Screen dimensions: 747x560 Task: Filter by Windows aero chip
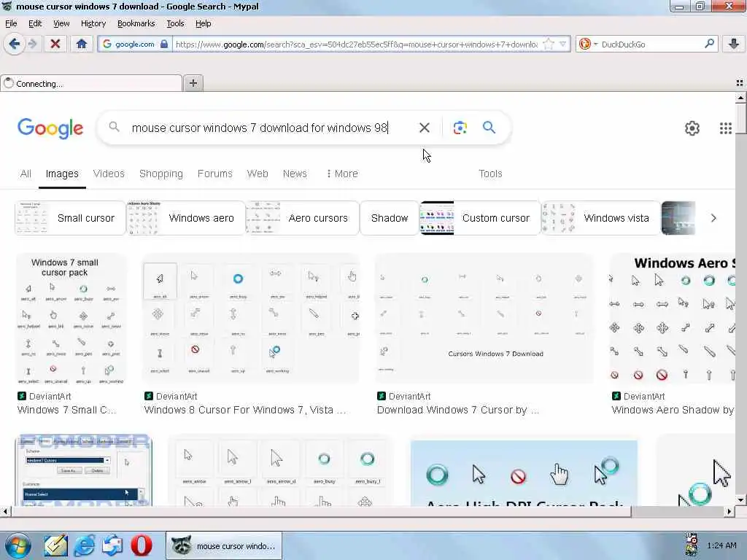(x=185, y=218)
